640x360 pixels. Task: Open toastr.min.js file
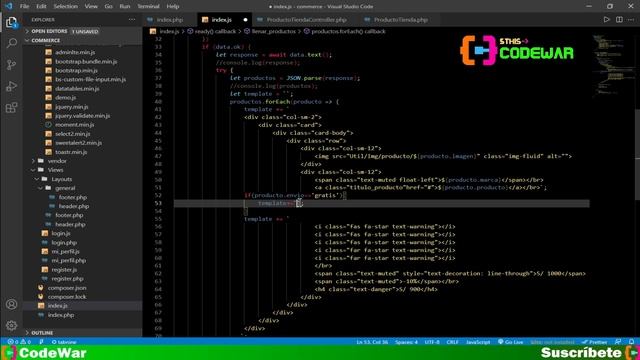[x=71, y=152]
